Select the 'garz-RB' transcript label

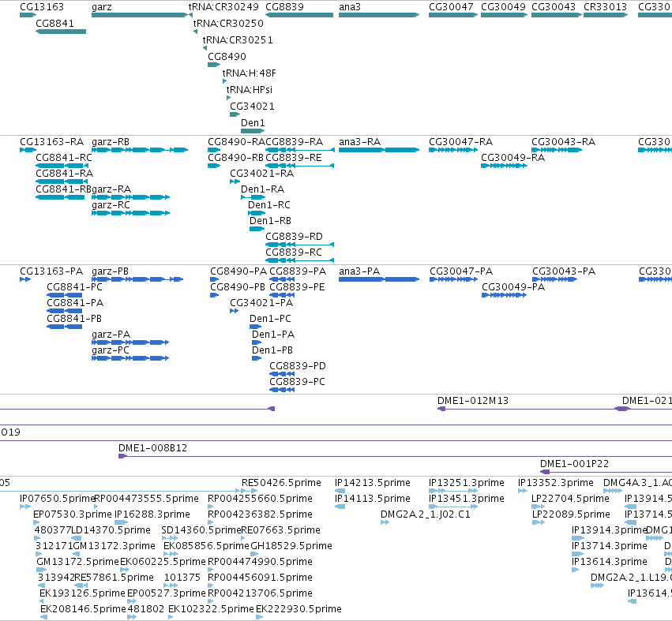[x=111, y=142]
